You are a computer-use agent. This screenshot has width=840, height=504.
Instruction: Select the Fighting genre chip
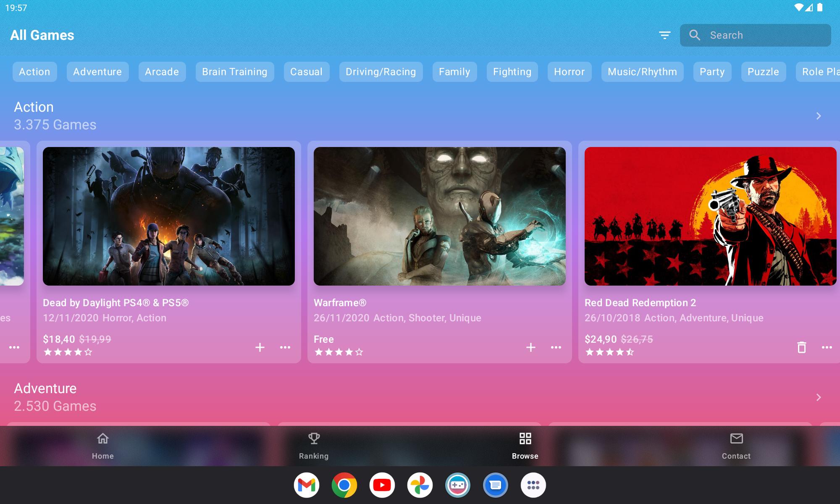pos(512,72)
